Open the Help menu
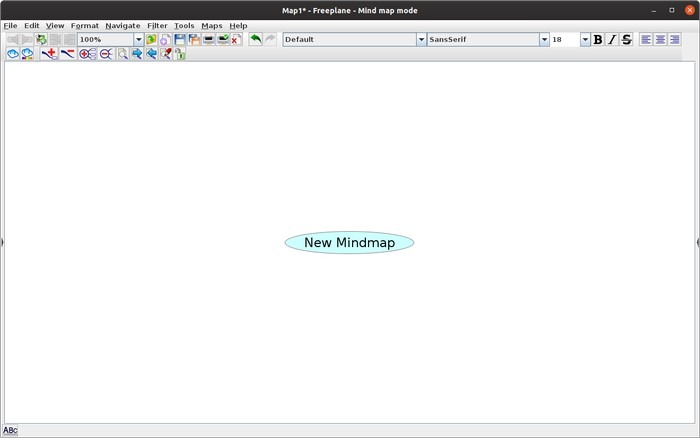 [x=238, y=25]
